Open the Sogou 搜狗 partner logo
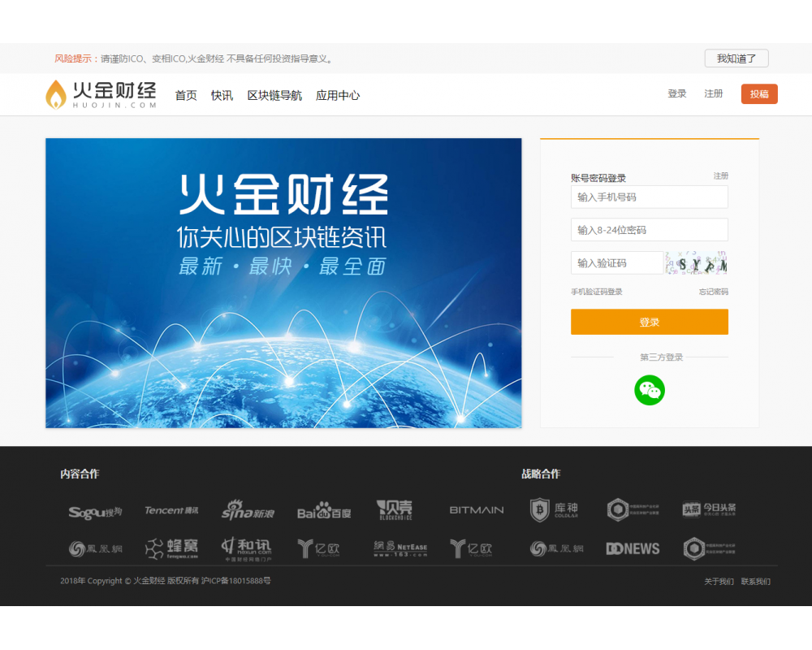 click(95, 512)
